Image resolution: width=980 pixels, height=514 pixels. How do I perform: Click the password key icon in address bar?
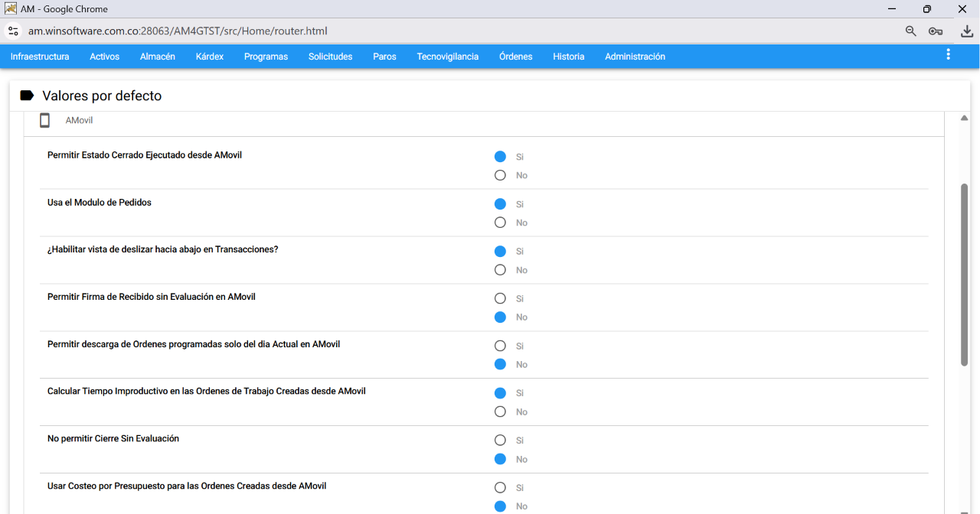[935, 31]
